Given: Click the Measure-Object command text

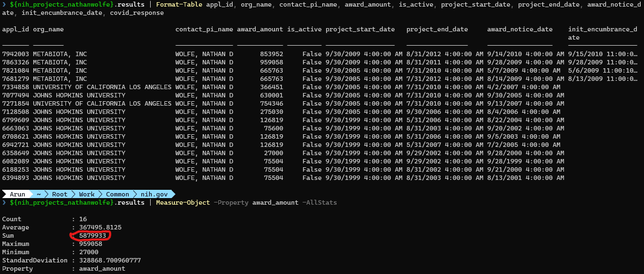Looking at the screenshot, I should click(183, 202).
